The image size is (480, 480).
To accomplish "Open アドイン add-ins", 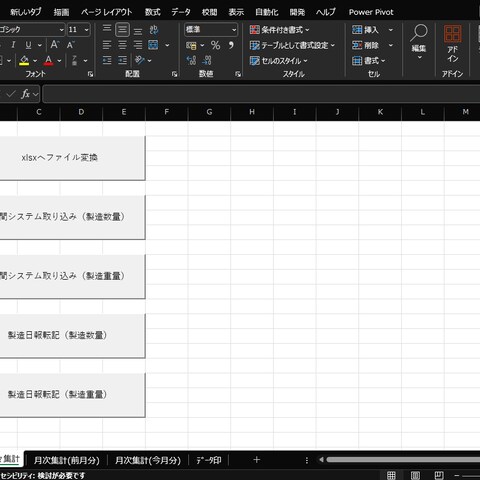I will point(452,43).
